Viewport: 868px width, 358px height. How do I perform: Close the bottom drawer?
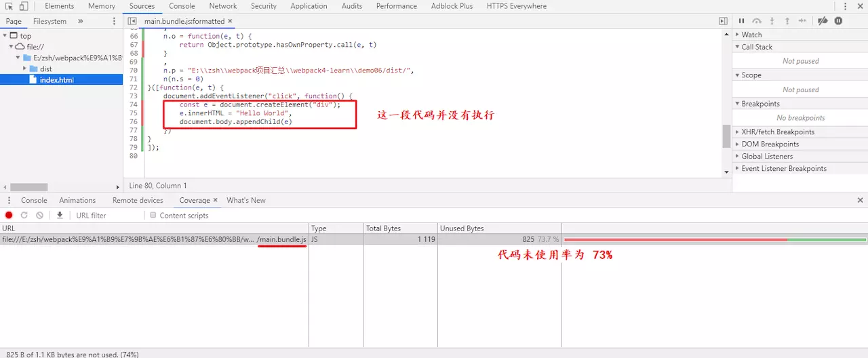click(x=861, y=200)
